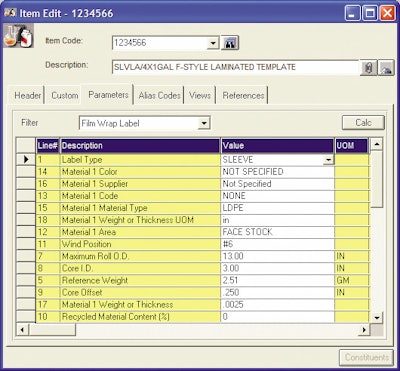This screenshot has width=400, height=371.
Task: Click the Material 1 Area description cell
Action: [140, 232]
